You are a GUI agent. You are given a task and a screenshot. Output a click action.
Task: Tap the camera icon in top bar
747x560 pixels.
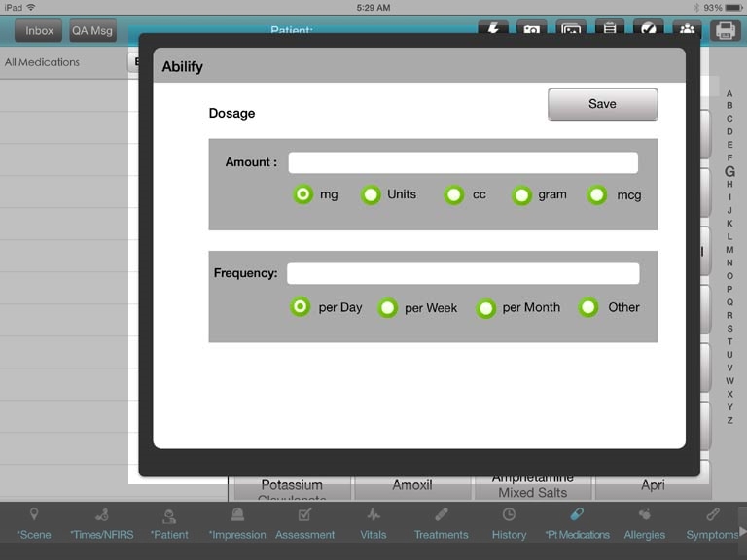click(532, 28)
